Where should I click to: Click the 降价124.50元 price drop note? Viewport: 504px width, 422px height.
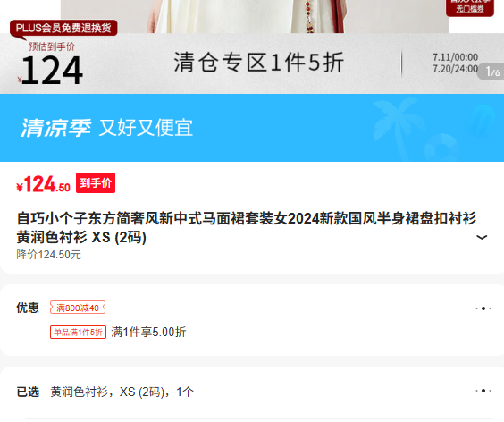[x=48, y=255]
